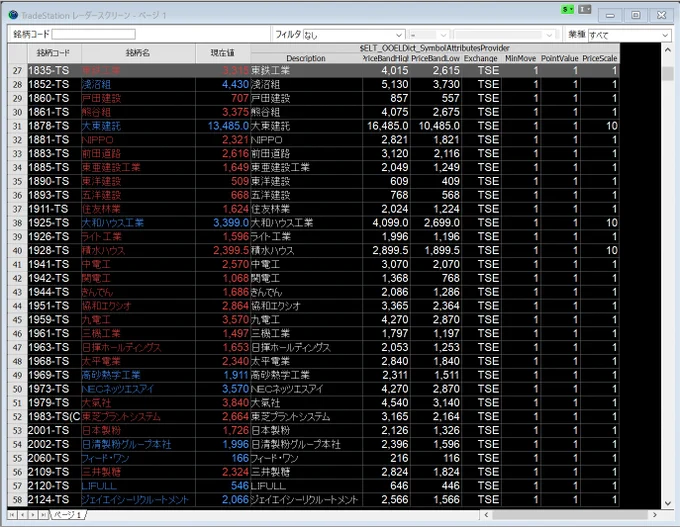Open the small operator dropdown next to フィルタ
The image size is (680, 527).
click(x=428, y=35)
